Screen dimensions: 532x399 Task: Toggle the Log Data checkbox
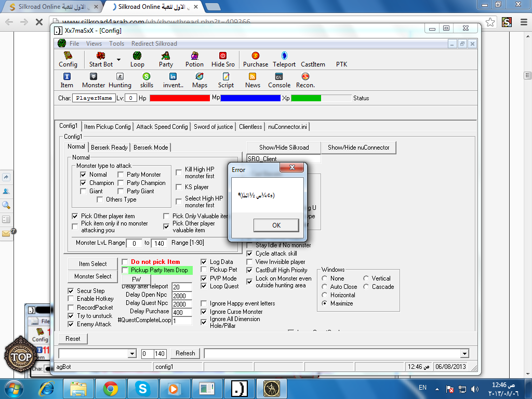click(204, 262)
